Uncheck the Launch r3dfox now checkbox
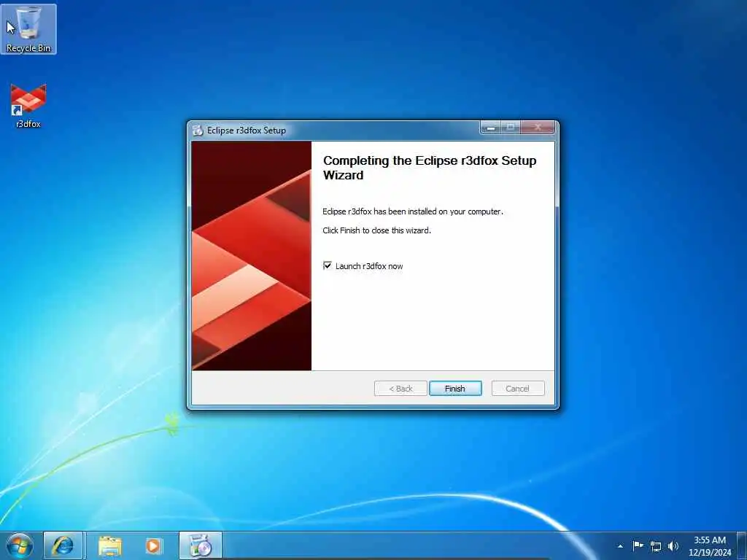The image size is (747, 560). (x=328, y=265)
